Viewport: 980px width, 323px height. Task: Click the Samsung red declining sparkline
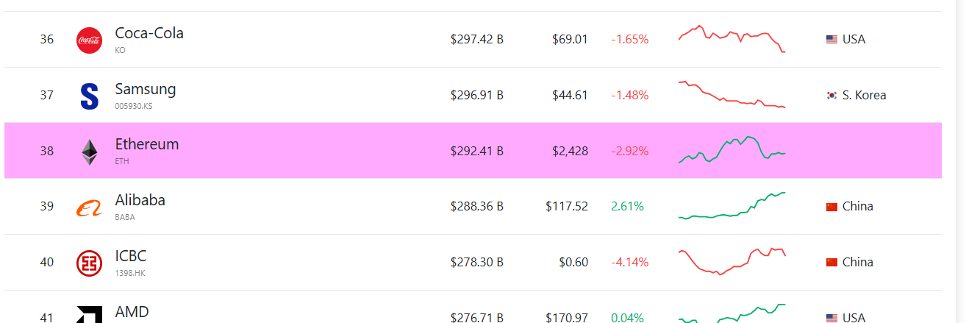pyautogui.click(x=732, y=94)
